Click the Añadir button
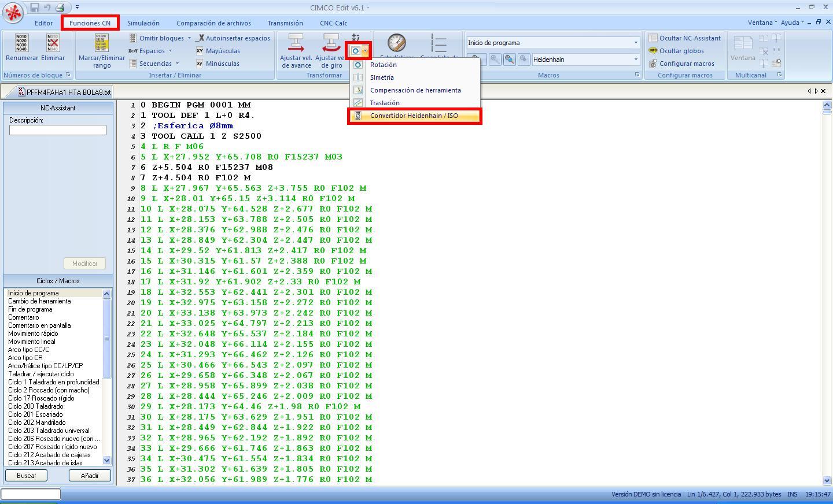833x504 pixels. tap(90, 475)
